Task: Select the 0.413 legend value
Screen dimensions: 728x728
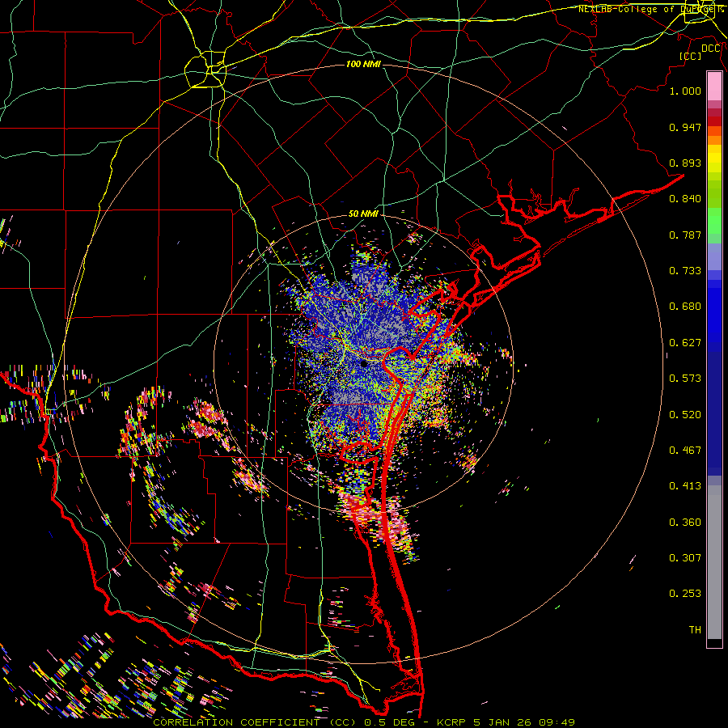Action: [x=685, y=486]
